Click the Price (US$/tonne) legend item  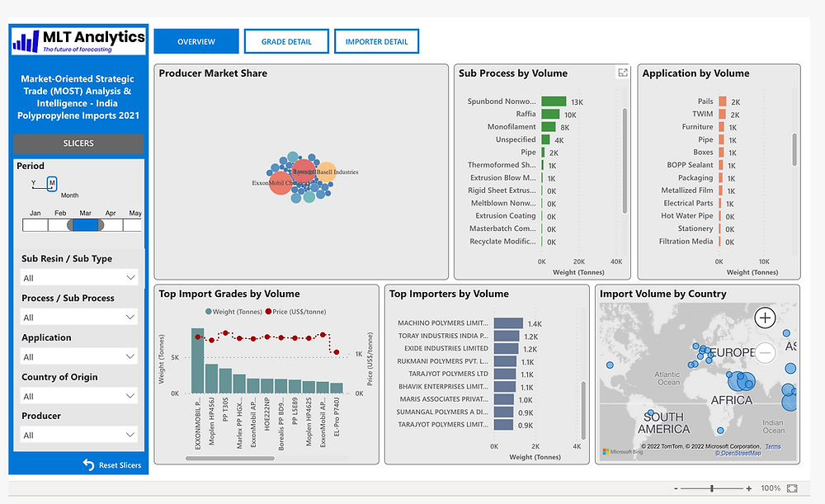tap(295, 312)
